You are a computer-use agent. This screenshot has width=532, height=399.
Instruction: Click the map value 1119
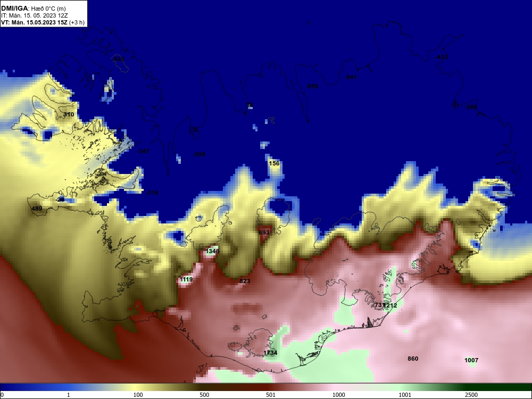(x=186, y=280)
